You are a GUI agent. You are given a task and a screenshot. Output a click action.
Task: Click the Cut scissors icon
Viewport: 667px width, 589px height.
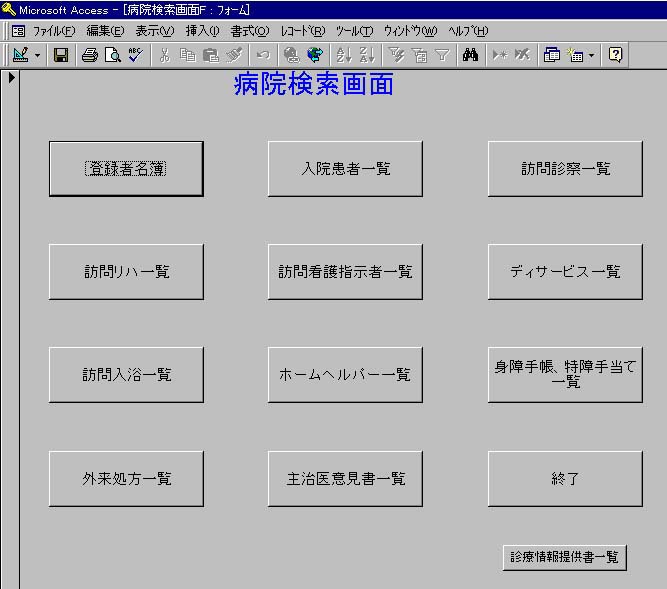(165, 55)
